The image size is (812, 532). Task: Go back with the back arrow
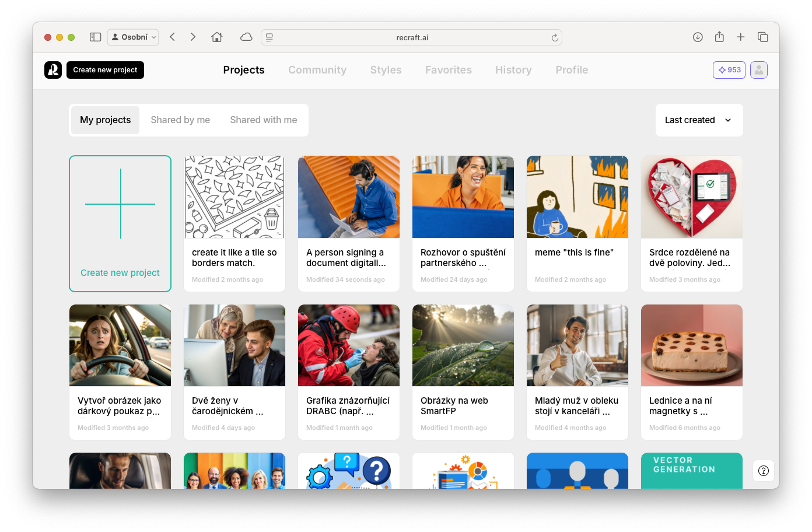coord(173,37)
